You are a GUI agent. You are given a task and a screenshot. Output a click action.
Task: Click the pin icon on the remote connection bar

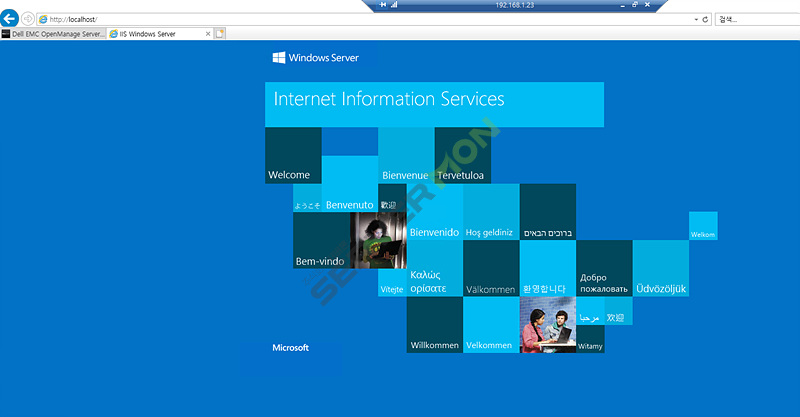[x=383, y=5]
